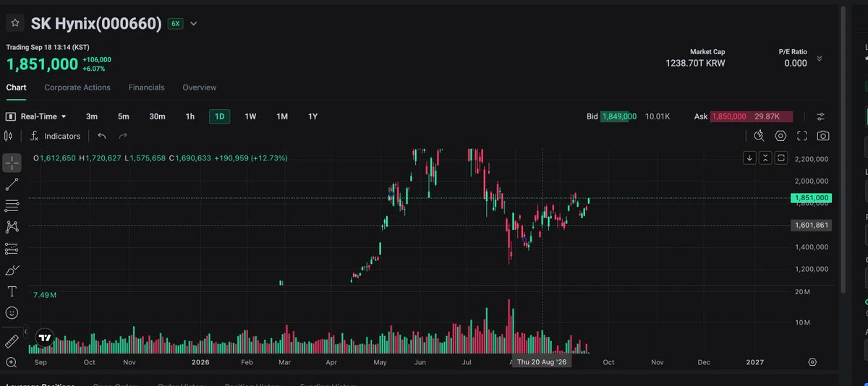
Task: Click the 2,200,000 price axis label
Action: [811, 159]
